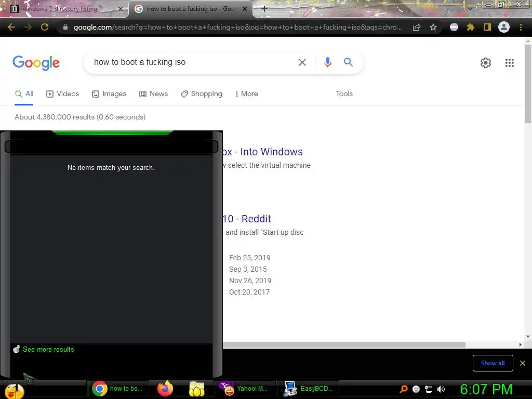This screenshot has height=399, width=532.
Task: Click the browser forward arrow
Action: point(28,27)
